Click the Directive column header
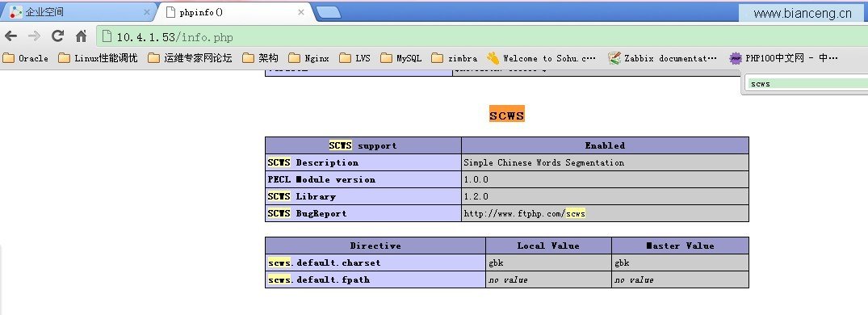 point(375,246)
